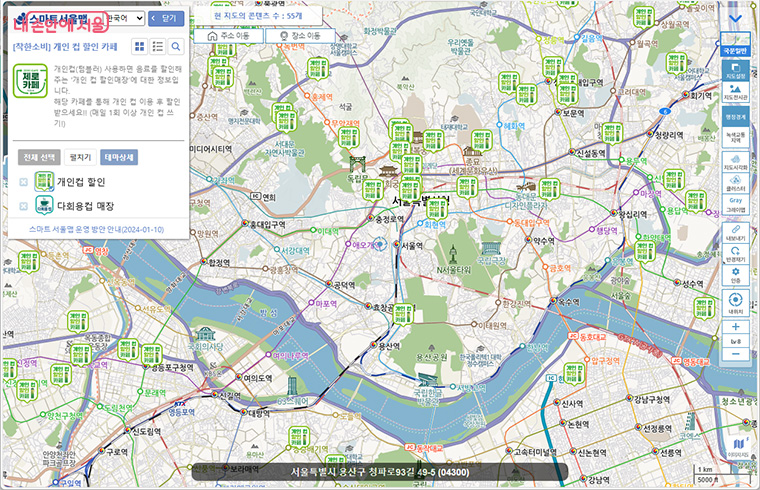Switch to grid view icon in theme panel
The width and height of the screenshot is (760, 490).
pos(140,47)
